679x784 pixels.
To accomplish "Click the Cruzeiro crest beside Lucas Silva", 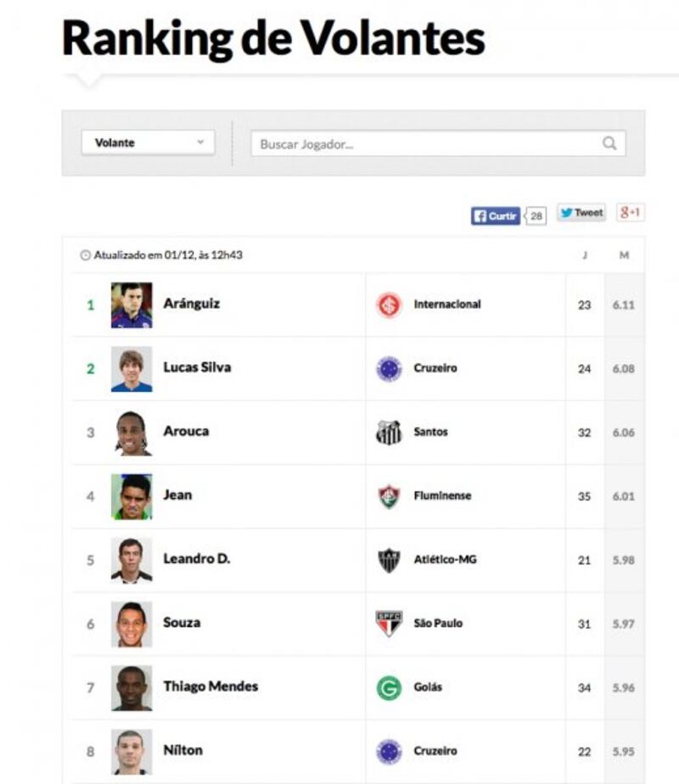I will click(x=389, y=368).
